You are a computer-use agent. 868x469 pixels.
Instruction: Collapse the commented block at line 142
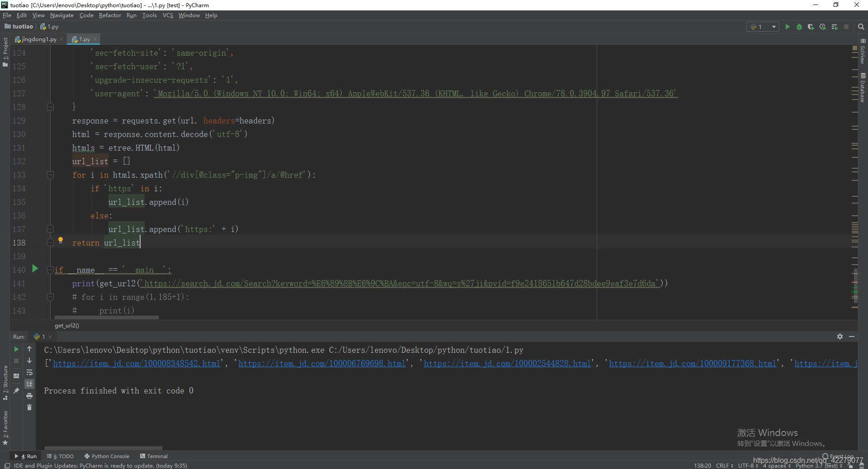click(x=50, y=297)
